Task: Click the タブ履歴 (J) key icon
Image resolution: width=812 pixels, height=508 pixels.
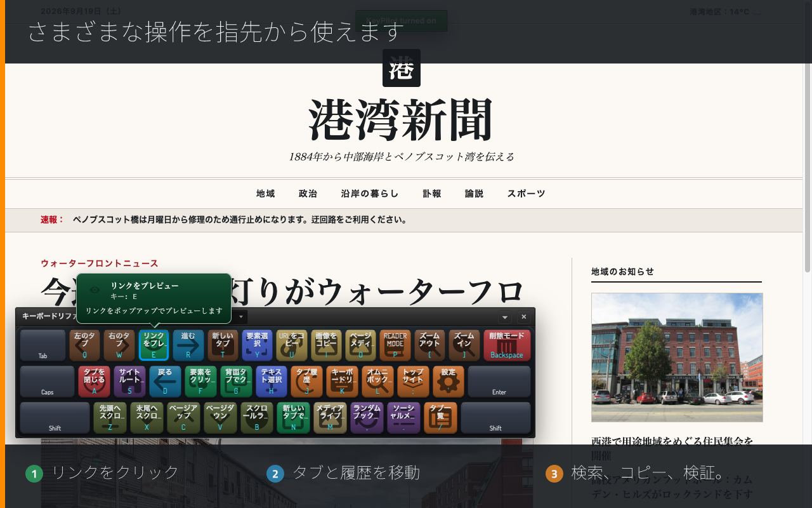Action: point(306,382)
